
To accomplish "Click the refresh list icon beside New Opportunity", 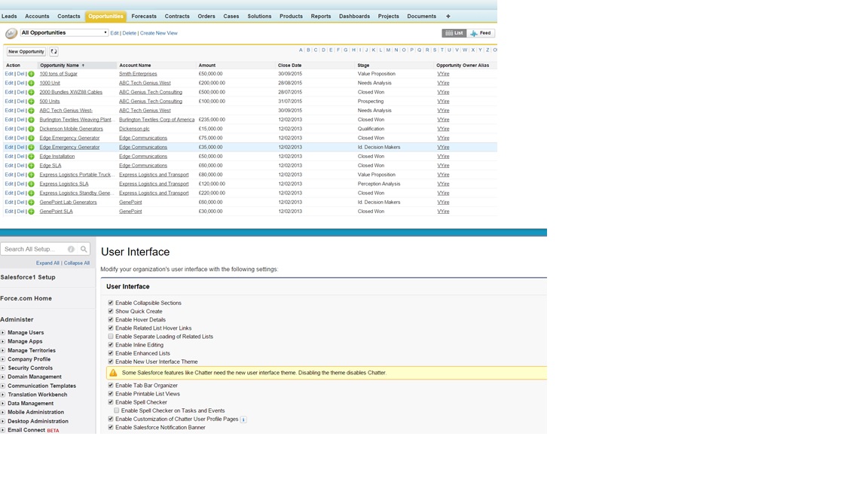I will click(x=53, y=51).
